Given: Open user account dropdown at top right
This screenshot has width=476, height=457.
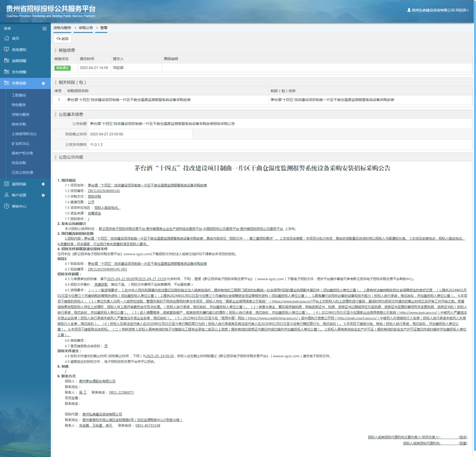Looking at the screenshot, I should click(438, 10).
